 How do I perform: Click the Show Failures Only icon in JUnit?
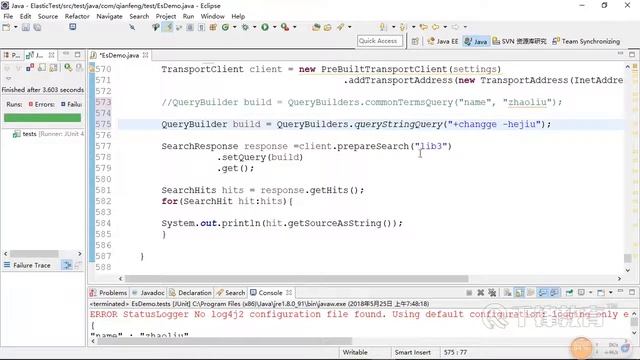pyautogui.click(x=30, y=67)
